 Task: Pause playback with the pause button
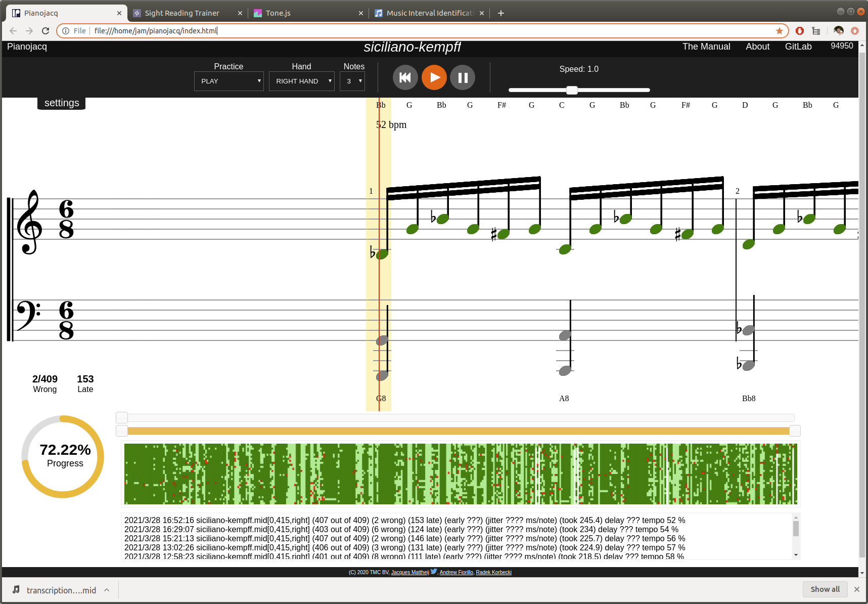[x=463, y=77]
